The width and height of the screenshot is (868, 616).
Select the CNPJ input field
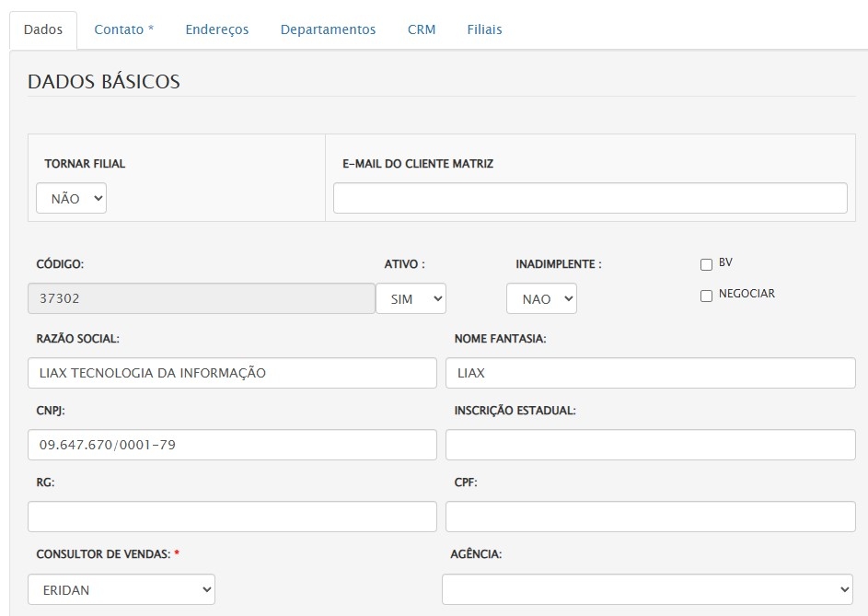pos(232,445)
